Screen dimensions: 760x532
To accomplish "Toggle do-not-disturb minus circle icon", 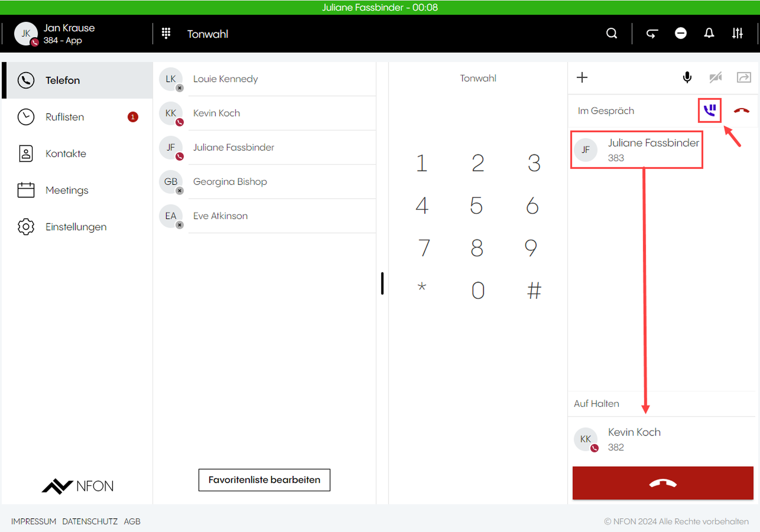I will [681, 33].
